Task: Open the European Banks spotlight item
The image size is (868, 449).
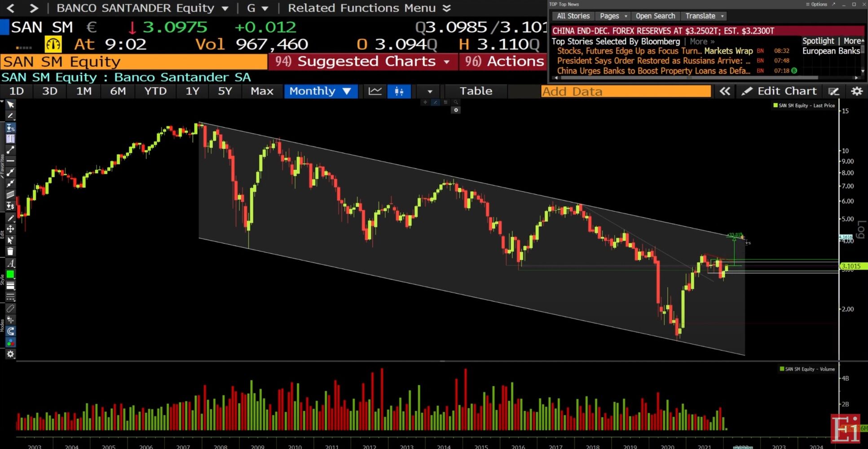Action: (x=831, y=51)
